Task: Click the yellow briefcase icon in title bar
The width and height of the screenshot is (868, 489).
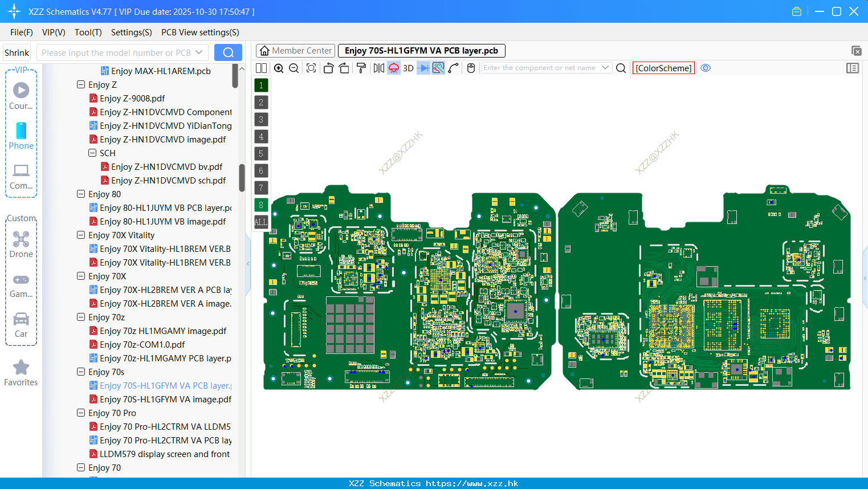Action: 797,11
